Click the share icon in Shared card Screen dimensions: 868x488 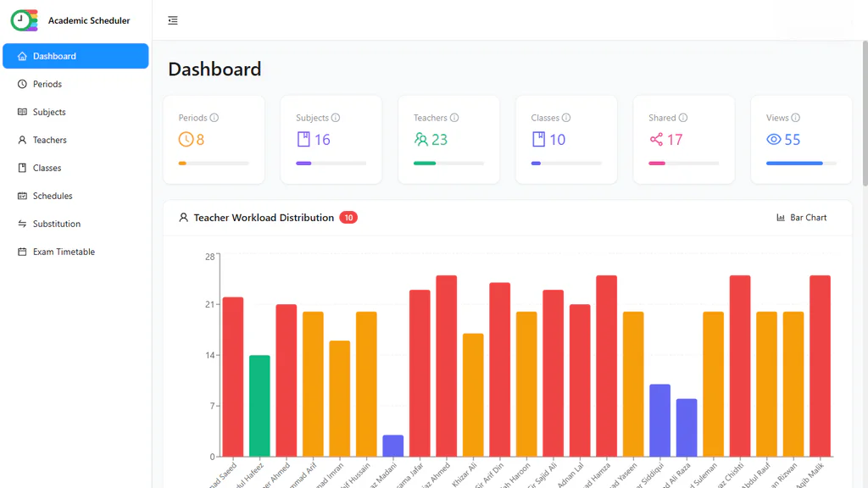pos(656,140)
